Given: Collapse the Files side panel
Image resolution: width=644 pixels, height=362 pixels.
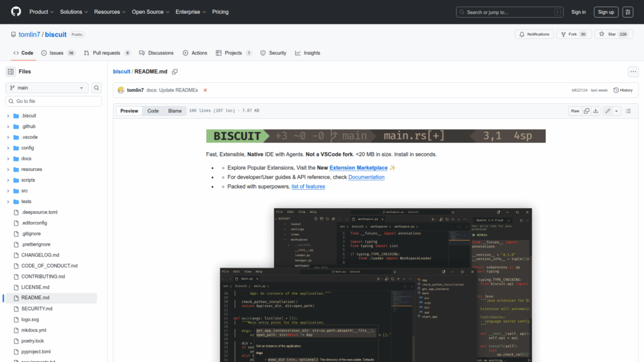Looking at the screenshot, I should [11, 72].
